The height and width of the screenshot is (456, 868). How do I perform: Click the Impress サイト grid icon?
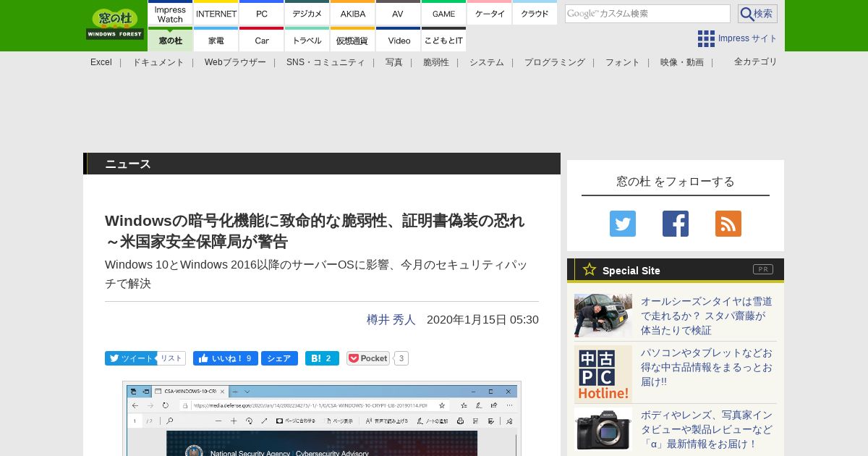tap(706, 38)
